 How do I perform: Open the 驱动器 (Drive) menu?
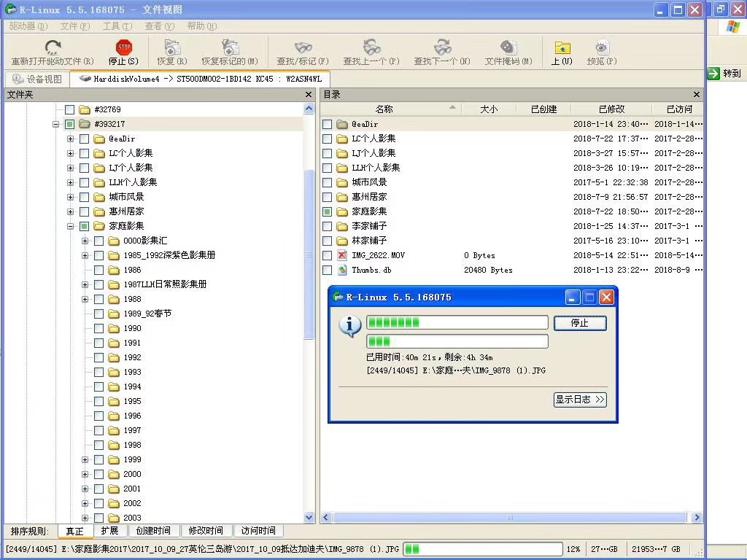point(28,26)
